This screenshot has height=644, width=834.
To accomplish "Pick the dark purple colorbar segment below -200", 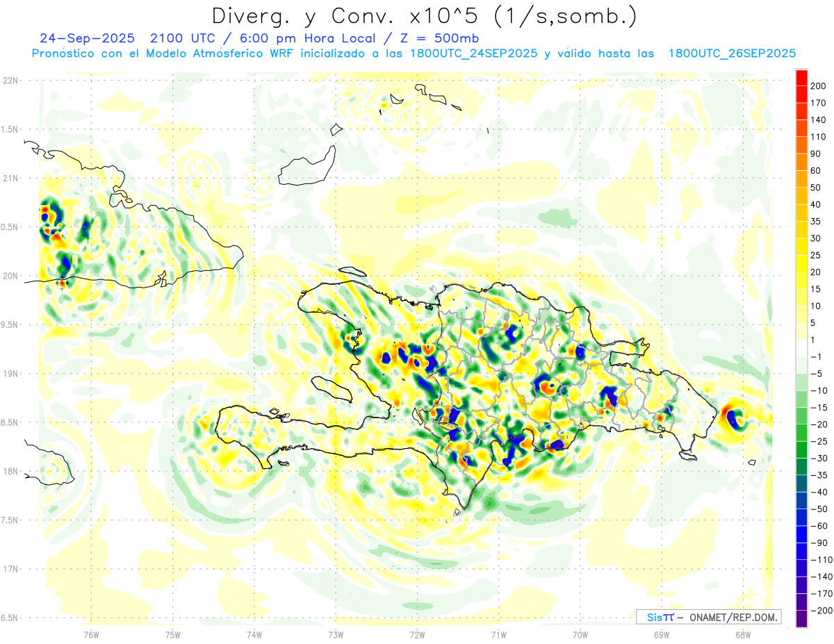I will click(x=802, y=618).
